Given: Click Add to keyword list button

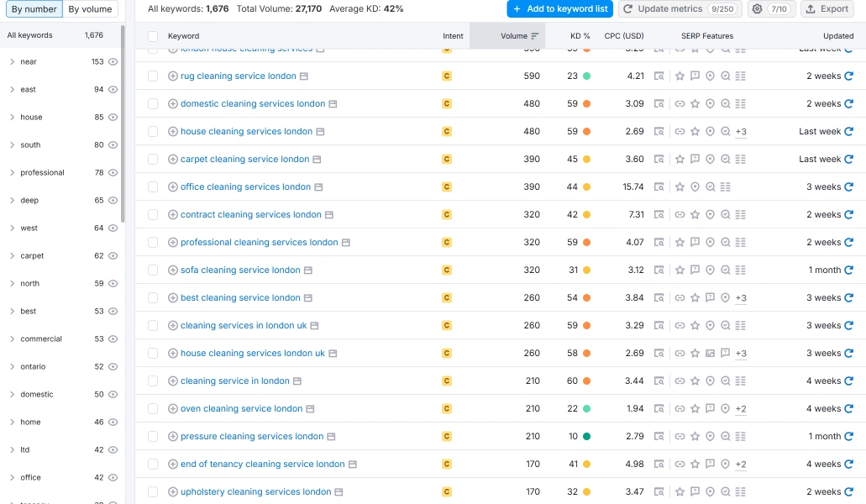Looking at the screenshot, I should click(560, 9).
